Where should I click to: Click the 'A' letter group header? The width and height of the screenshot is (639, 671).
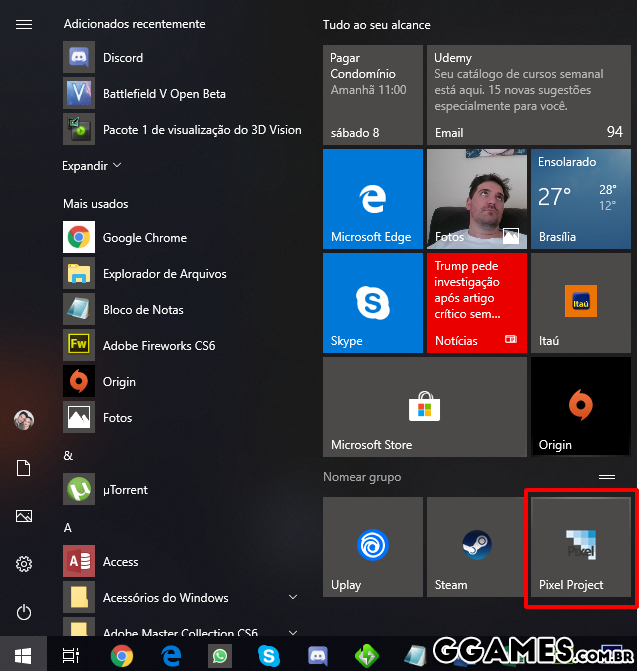[68, 527]
